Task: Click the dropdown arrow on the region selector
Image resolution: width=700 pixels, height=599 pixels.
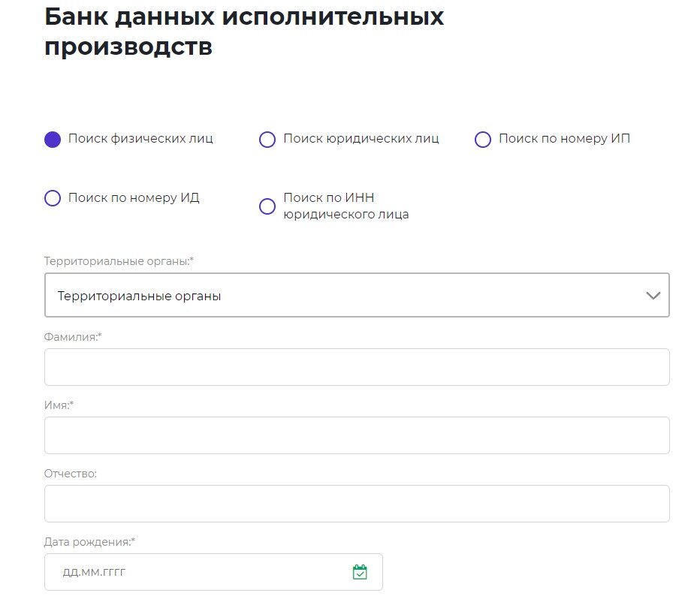Action: click(x=653, y=294)
